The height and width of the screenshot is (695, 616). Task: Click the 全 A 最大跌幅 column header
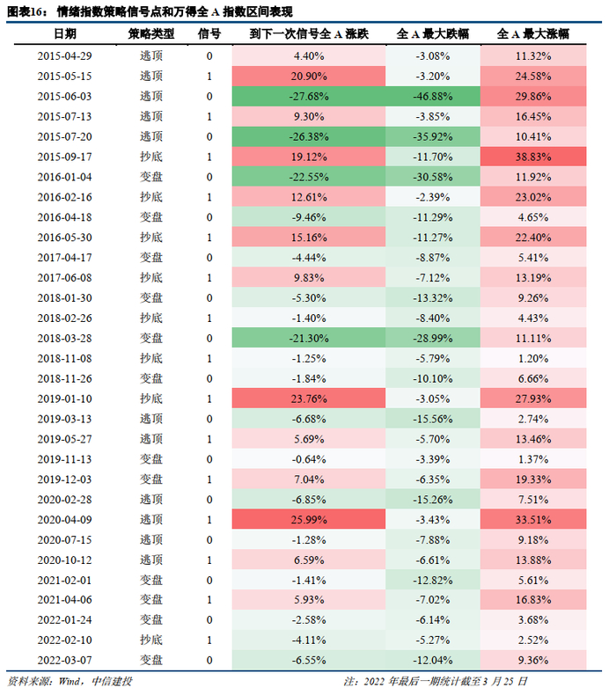(x=431, y=34)
